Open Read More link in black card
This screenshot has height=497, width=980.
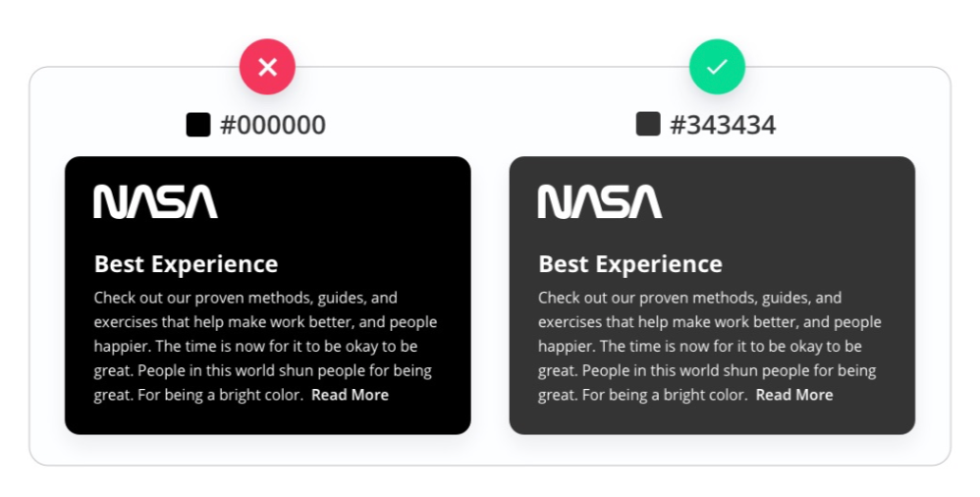(350, 395)
